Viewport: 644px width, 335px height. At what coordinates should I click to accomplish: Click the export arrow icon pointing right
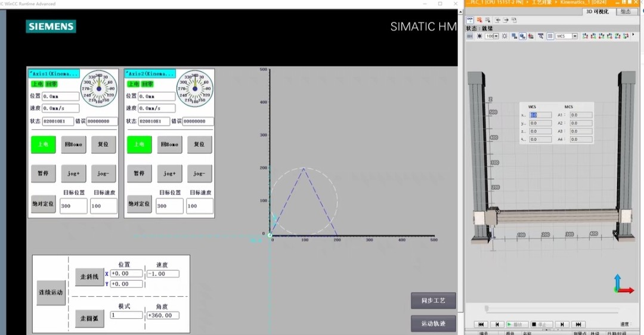coord(506,20)
